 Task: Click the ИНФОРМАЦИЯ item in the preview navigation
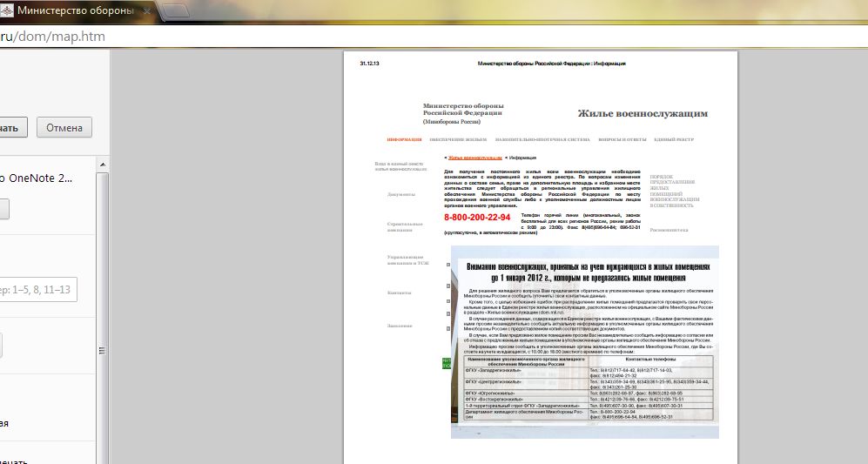pyautogui.click(x=404, y=139)
